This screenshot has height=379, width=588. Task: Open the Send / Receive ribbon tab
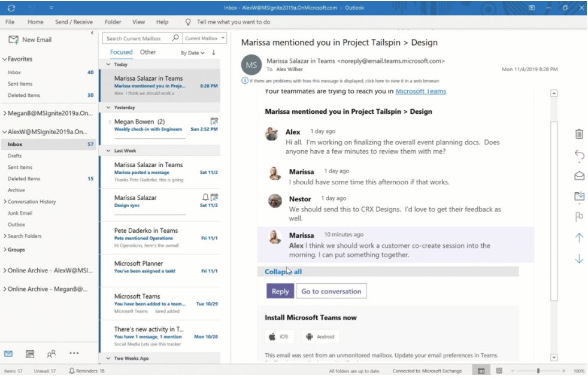coord(74,22)
